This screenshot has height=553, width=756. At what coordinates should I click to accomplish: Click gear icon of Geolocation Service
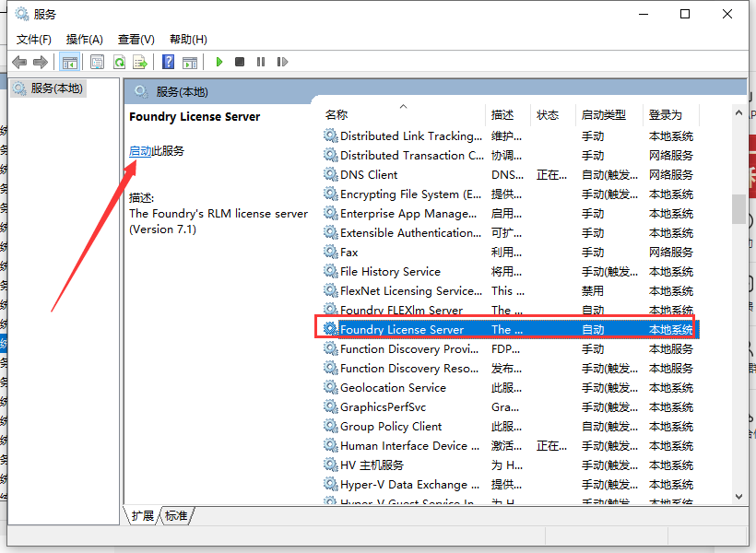tap(330, 388)
